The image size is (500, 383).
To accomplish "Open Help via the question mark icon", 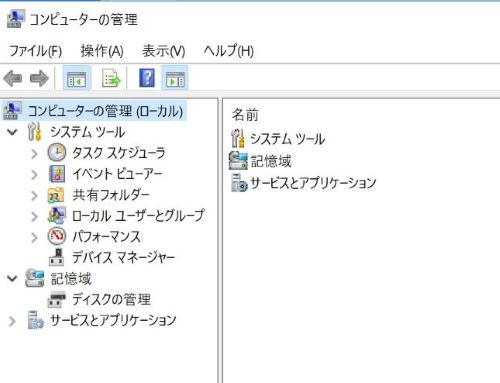I will coord(147,78).
